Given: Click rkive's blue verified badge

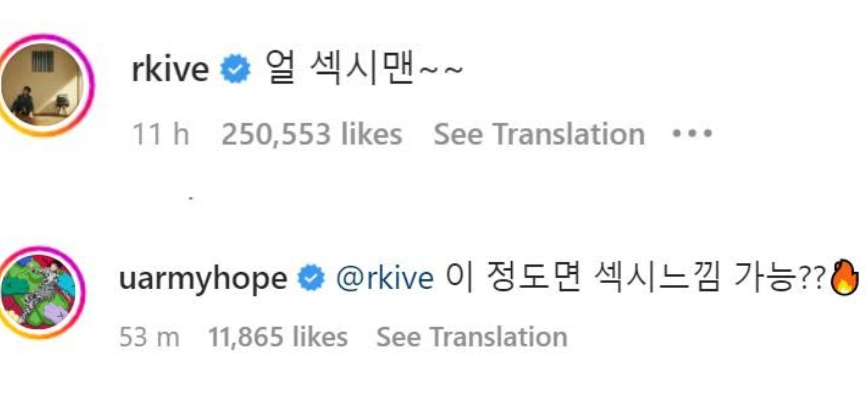Looking at the screenshot, I should (235, 69).
